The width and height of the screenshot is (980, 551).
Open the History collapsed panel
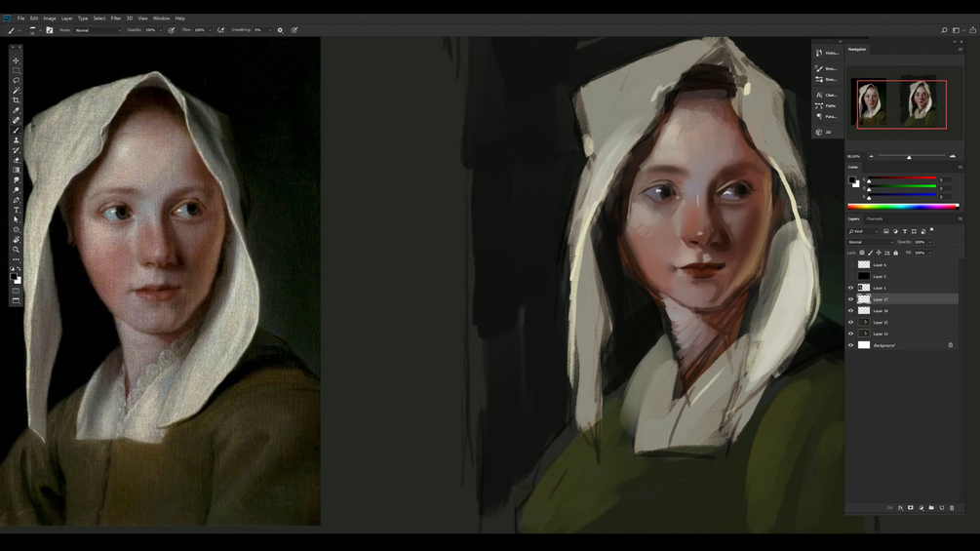(x=826, y=53)
